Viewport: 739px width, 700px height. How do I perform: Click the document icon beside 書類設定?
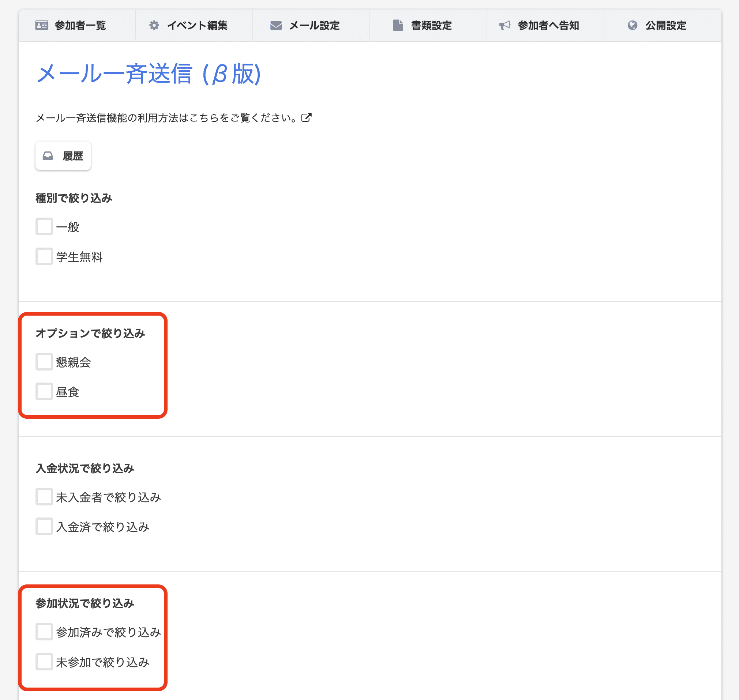click(398, 25)
